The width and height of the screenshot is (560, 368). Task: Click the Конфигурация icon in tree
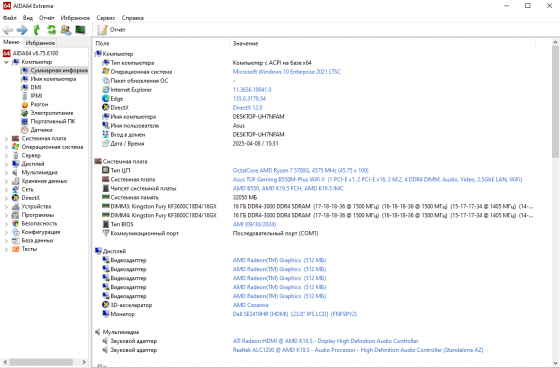tap(15, 232)
